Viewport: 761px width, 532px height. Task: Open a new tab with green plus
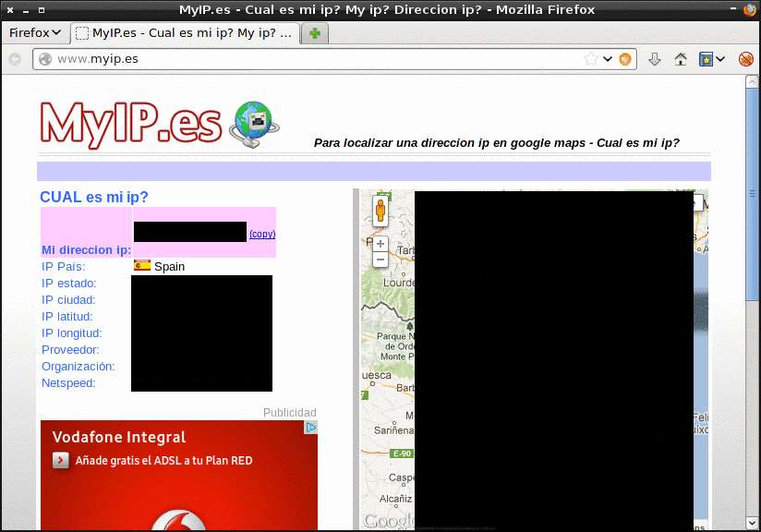click(x=315, y=33)
